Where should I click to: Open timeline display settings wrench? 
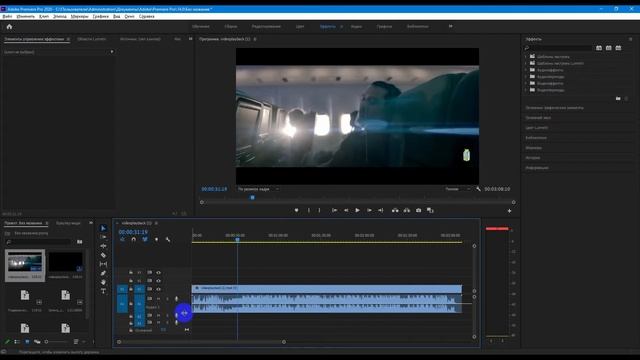pos(168,240)
